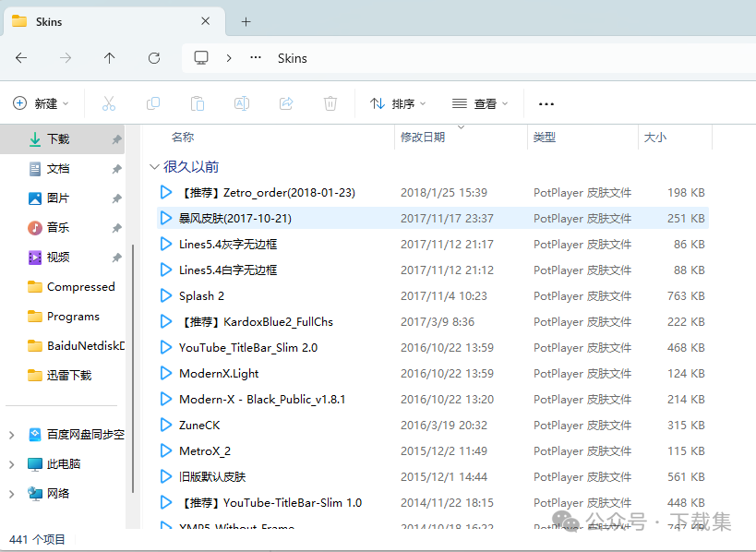Click the computer monitor icon in address bar
Viewport: 756px width, 552px height.
(x=201, y=58)
